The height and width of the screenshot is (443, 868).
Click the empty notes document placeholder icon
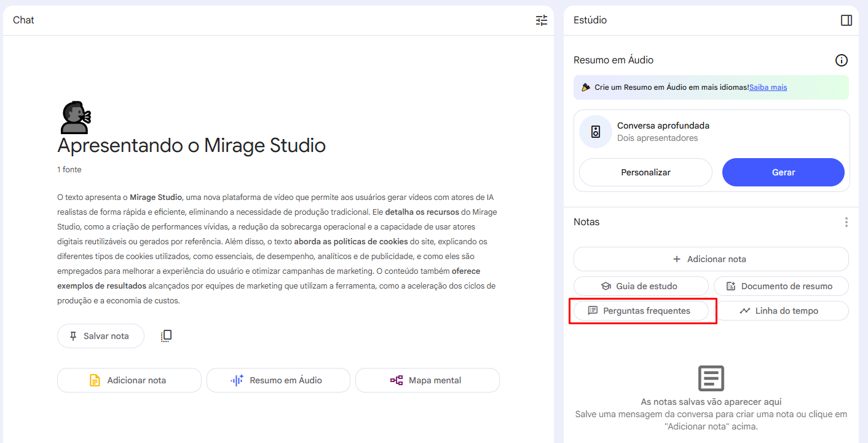tap(711, 378)
